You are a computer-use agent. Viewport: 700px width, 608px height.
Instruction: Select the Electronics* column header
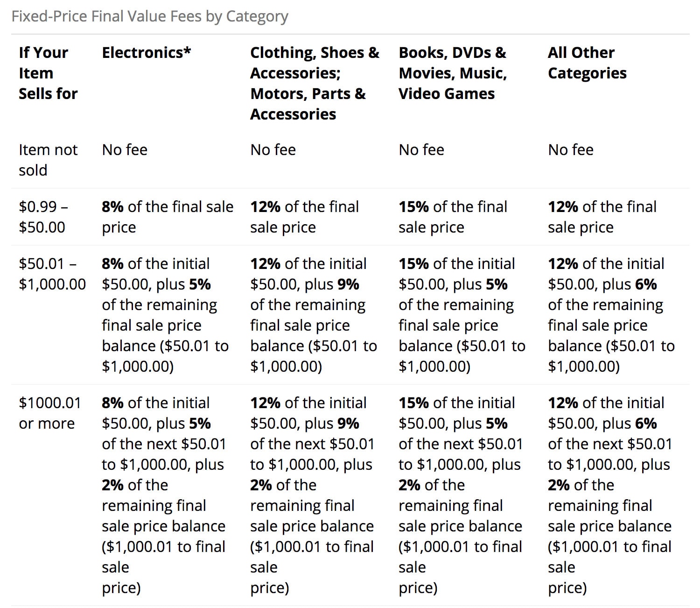147,52
